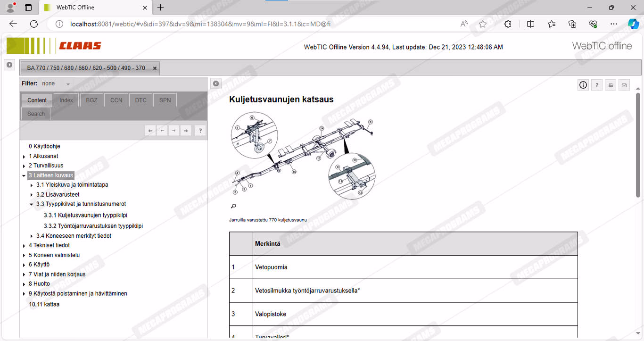Open the Filter dropdown
644x341 pixels.
pyautogui.click(x=68, y=84)
